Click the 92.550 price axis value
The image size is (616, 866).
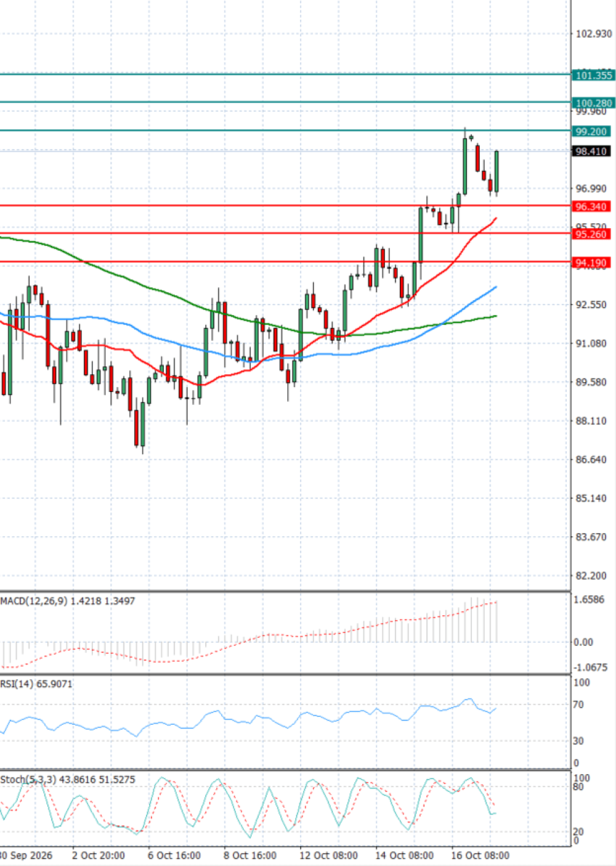[x=591, y=304]
